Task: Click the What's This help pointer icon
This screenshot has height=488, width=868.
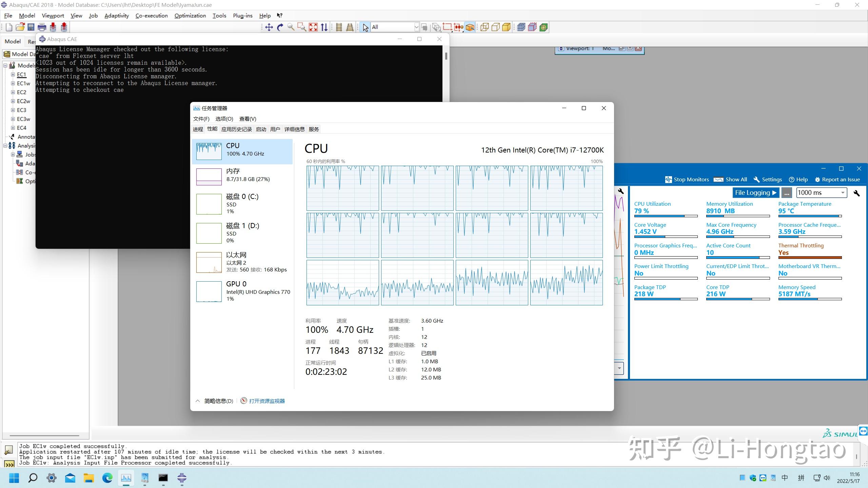Action: (279, 16)
